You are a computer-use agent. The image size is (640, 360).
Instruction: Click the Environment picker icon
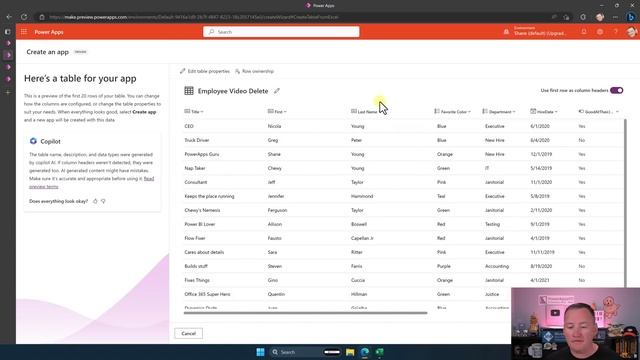pos(506,32)
